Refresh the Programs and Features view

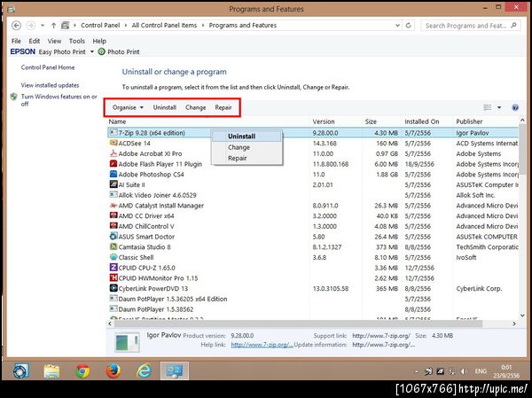point(409,26)
